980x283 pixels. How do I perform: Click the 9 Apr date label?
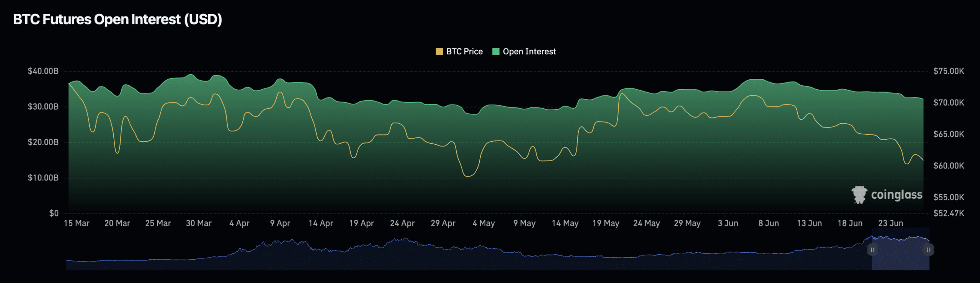coord(280,223)
